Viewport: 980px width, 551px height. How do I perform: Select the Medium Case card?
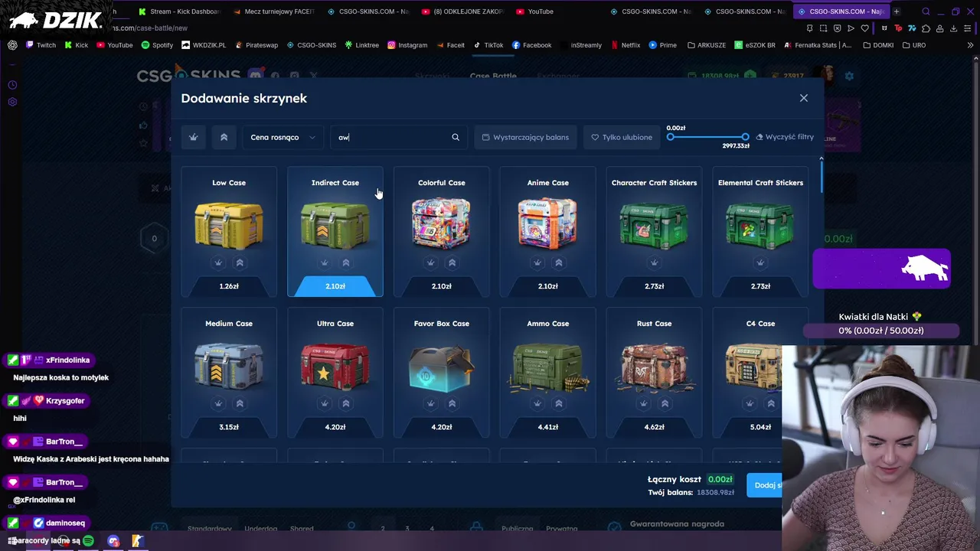(229, 373)
